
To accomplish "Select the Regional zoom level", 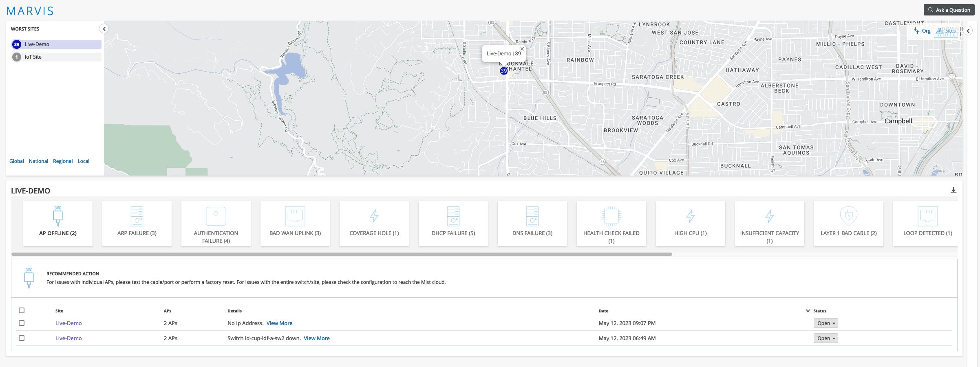I will pos(63,161).
